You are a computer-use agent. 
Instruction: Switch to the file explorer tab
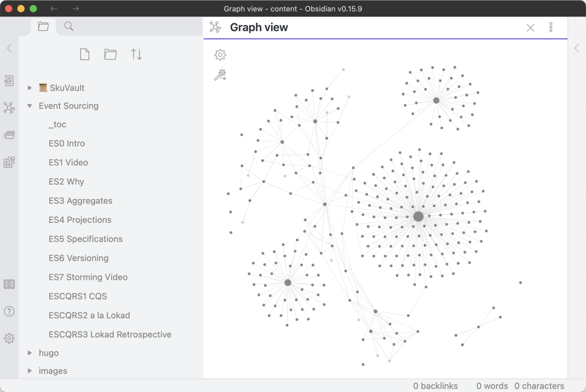43,26
